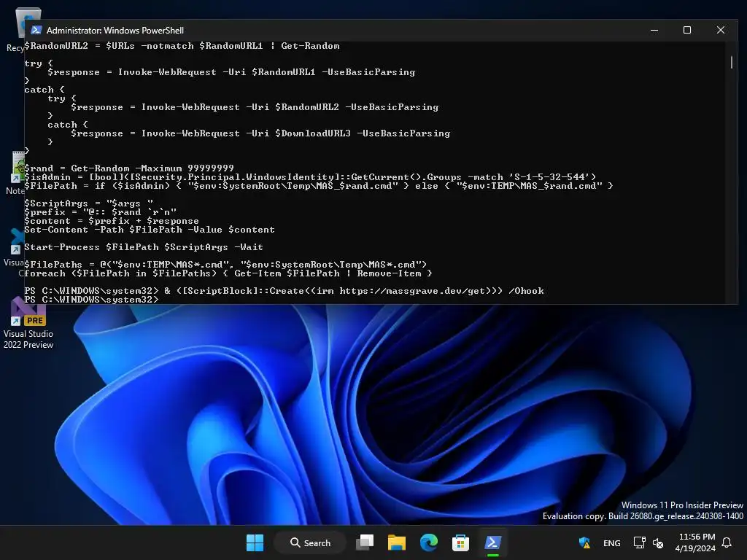Screen dimensions: 747x560
Task: Open File Explorer from the taskbar
Action: (x=396, y=542)
